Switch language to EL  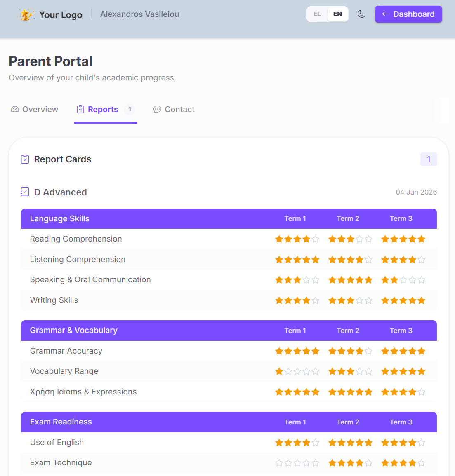coord(317,14)
